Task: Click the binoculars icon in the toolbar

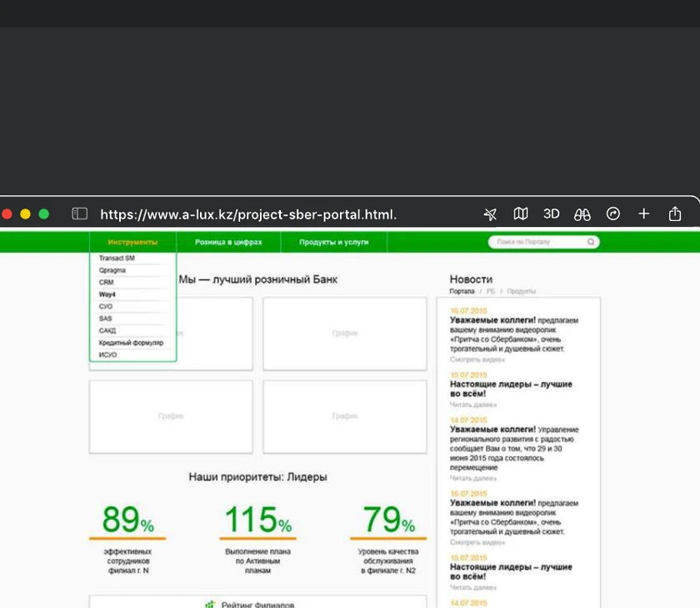Action: tap(582, 214)
